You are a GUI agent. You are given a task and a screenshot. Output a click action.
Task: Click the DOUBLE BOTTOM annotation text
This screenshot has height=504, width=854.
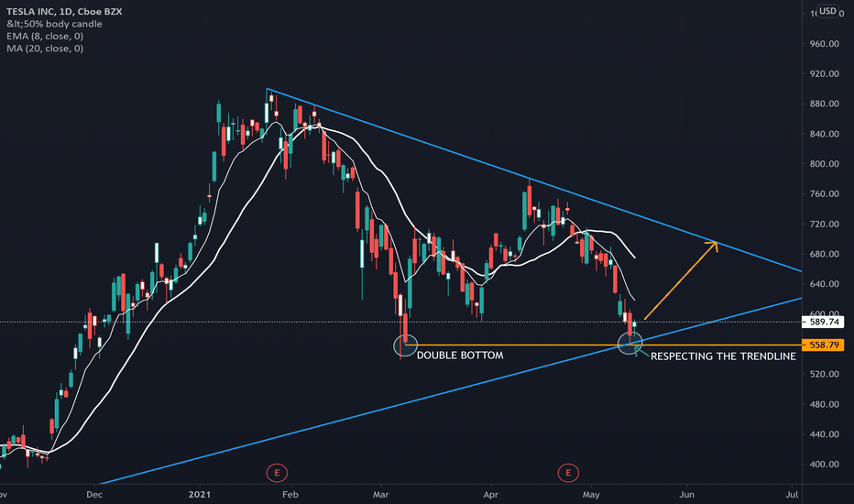[460, 356]
